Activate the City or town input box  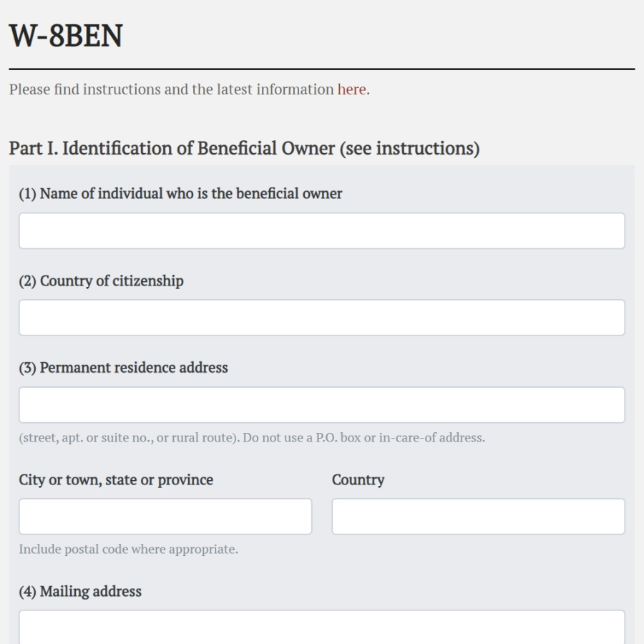pyautogui.click(x=165, y=516)
